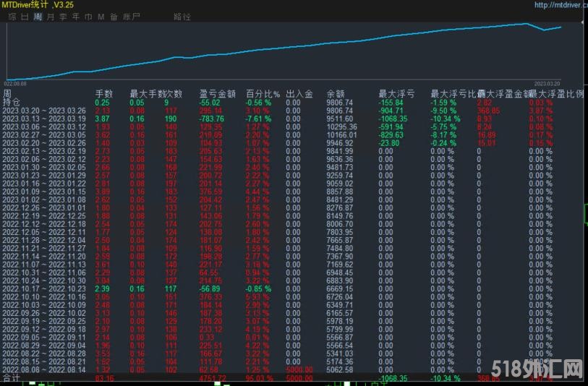Click the 盈亏金额 column header
This screenshot has width=588, height=386.
click(218, 94)
